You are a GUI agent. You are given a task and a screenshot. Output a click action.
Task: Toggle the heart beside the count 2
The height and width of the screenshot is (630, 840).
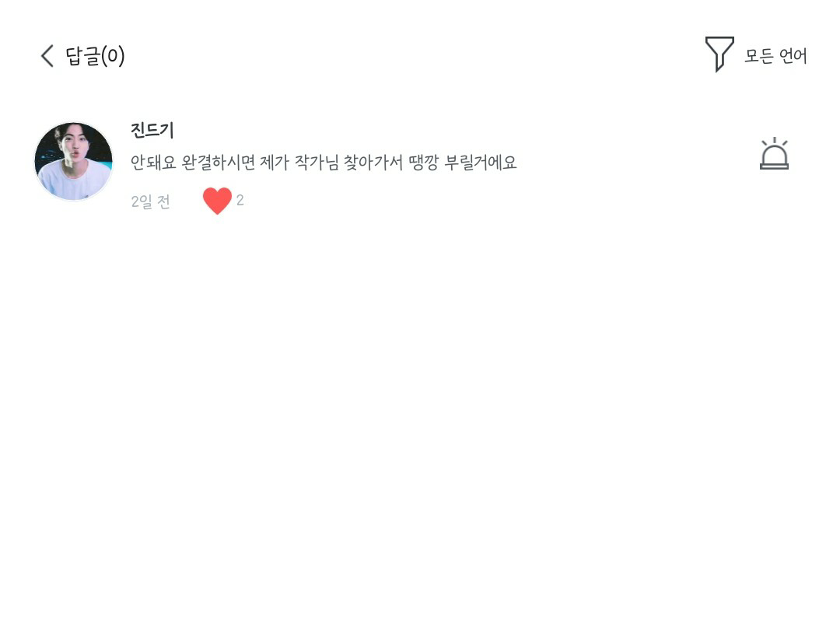(x=217, y=201)
